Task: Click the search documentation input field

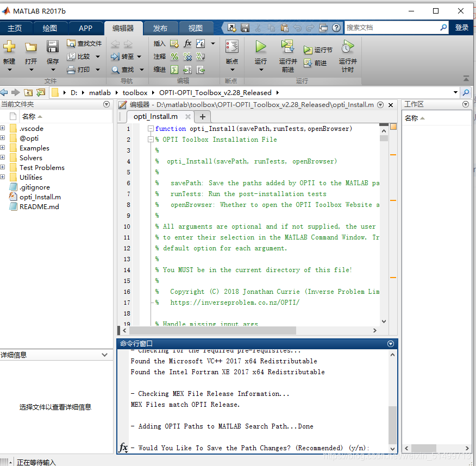Action: pos(392,28)
